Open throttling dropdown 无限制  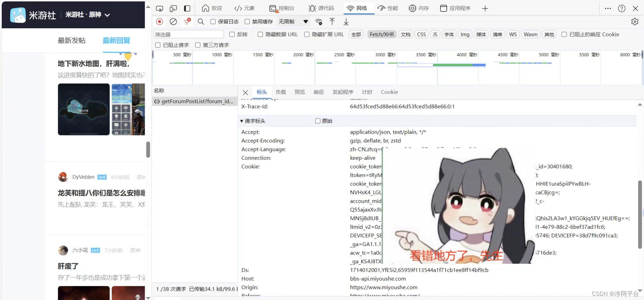click(x=293, y=22)
